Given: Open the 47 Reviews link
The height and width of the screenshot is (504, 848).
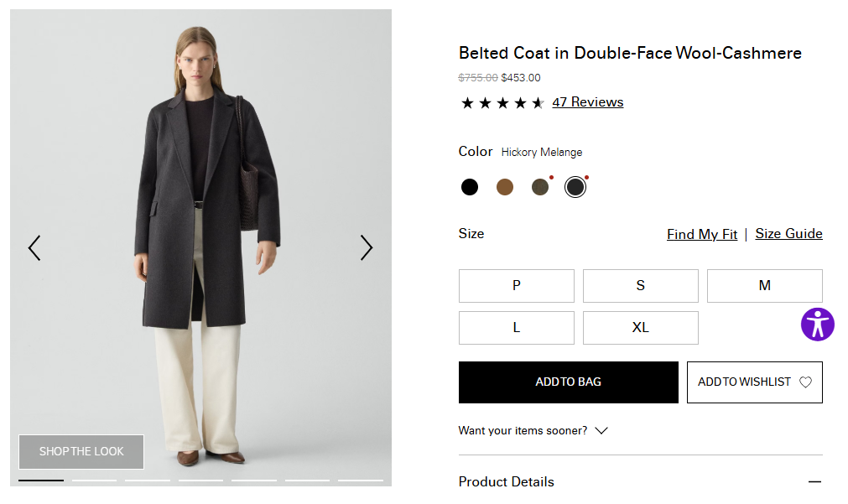Looking at the screenshot, I should click(587, 102).
